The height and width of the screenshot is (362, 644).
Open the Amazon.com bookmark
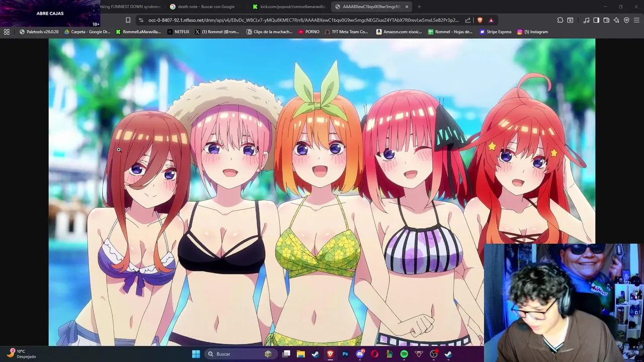[398, 32]
